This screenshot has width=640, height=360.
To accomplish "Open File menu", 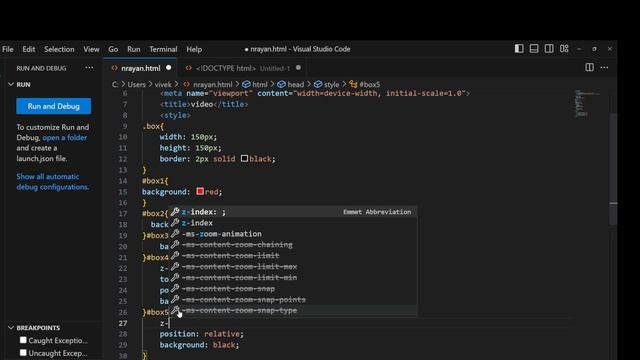I will [x=8, y=49].
